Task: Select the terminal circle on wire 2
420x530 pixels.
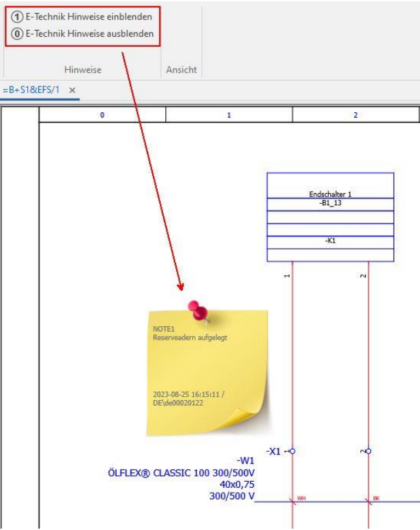Action: (x=368, y=451)
